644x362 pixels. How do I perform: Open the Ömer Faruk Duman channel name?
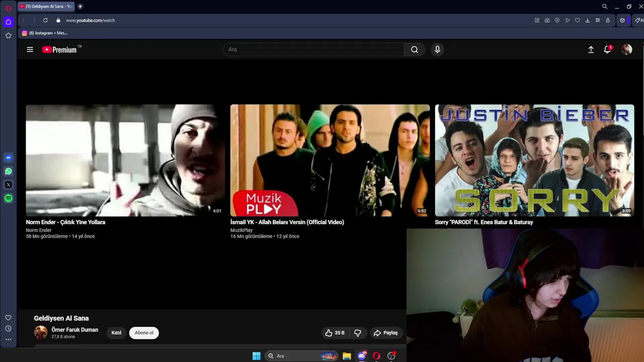[74, 330]
